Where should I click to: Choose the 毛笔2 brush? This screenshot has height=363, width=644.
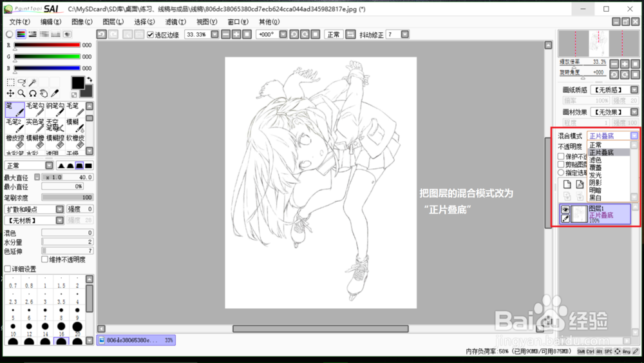(x=15, y=125)
